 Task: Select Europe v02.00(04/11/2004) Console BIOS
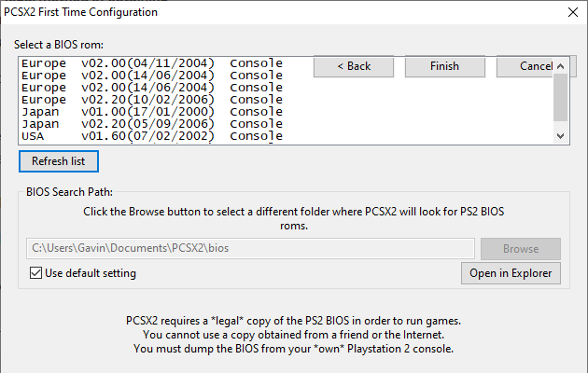tap(151, 62)
